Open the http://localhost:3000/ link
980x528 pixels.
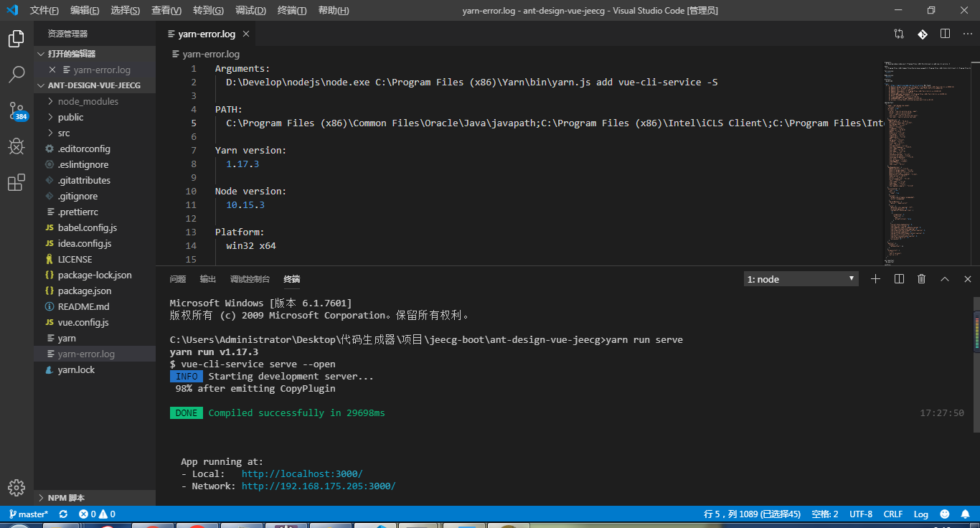click(x=301, y=473)
